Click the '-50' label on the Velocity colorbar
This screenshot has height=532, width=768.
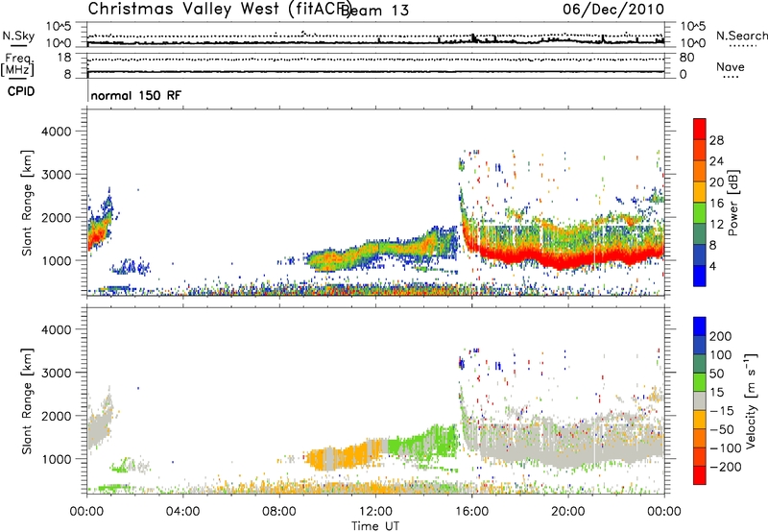click(721, 429)
